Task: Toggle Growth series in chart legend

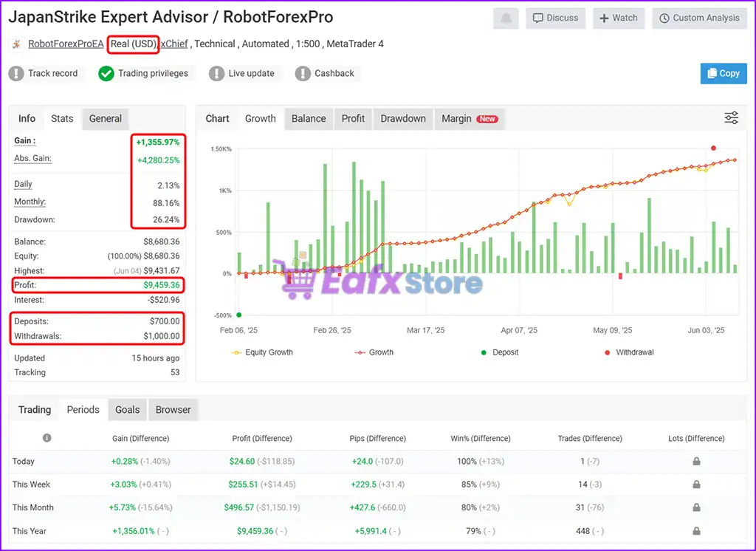Action: (x=374, y=352)
